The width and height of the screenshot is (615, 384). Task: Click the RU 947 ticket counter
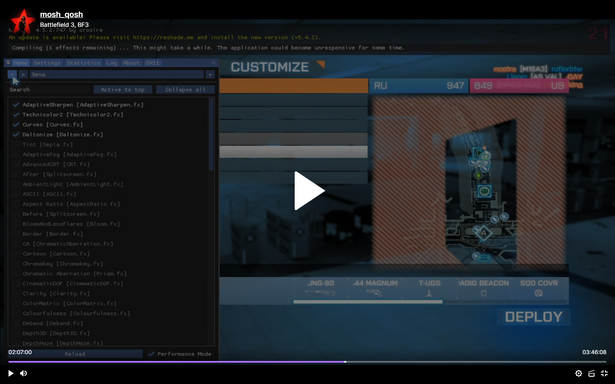(x=418, y=86)
